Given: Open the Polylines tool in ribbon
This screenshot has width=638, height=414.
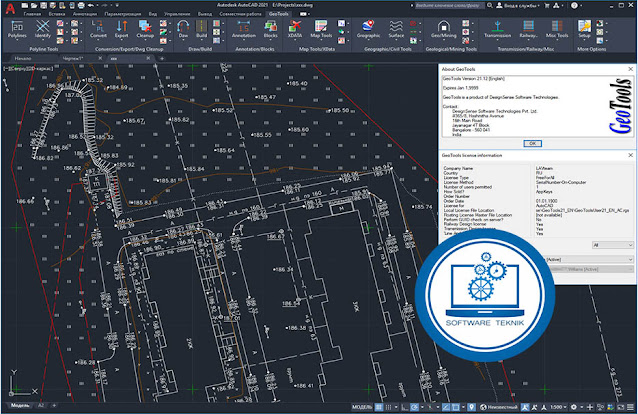Looking at the screenshot, I should pos(17,30).
